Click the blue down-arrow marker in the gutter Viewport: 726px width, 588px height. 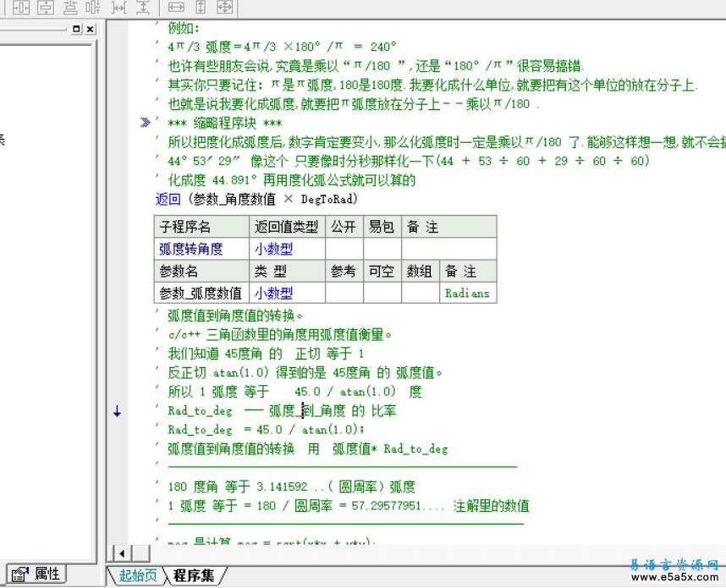click(x=117, y=410)
